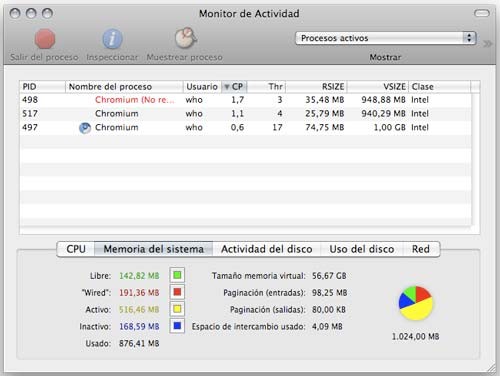Click the Chromium app icon in row 497
The height and width of the screenshot is (376, 500).
click(85, 128)
